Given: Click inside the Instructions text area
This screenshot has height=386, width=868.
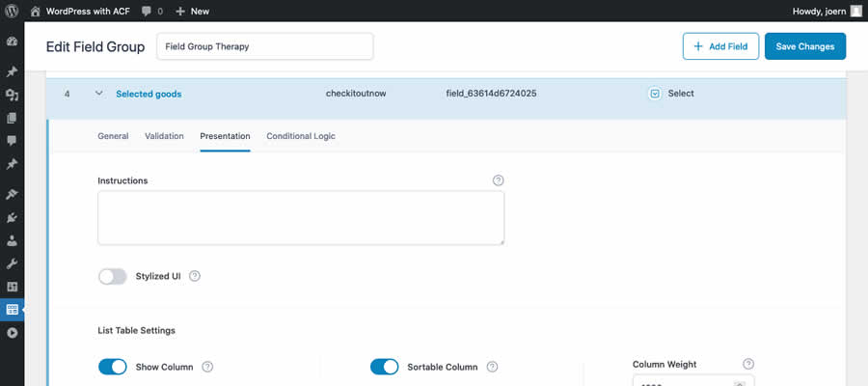Looking at the screenshot, I should point(301,218).
